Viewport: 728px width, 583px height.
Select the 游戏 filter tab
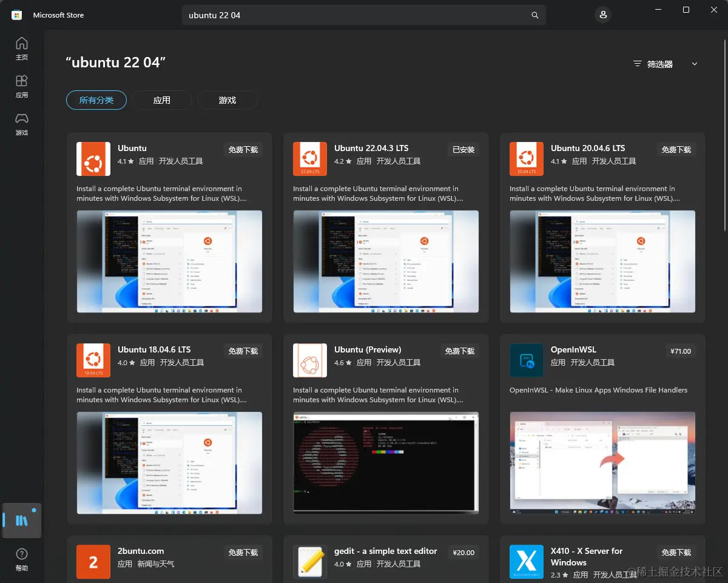click(x=227, y=100)
